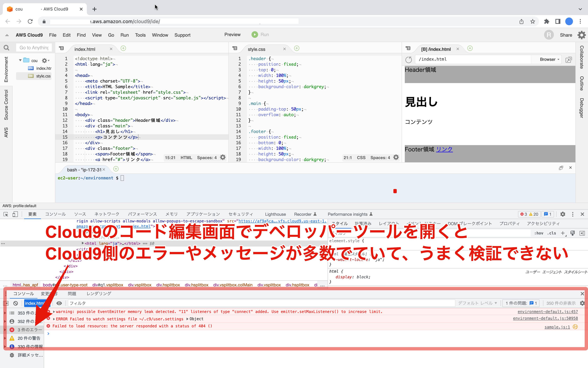
Task: Open the sample.js:1 source link
Action: coord(557,327)
